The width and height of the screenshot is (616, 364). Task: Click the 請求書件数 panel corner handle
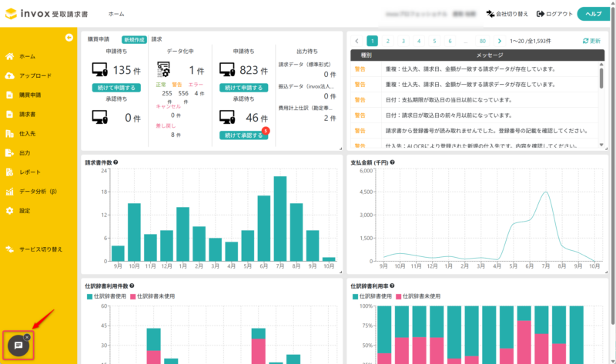tap(340, 272)
